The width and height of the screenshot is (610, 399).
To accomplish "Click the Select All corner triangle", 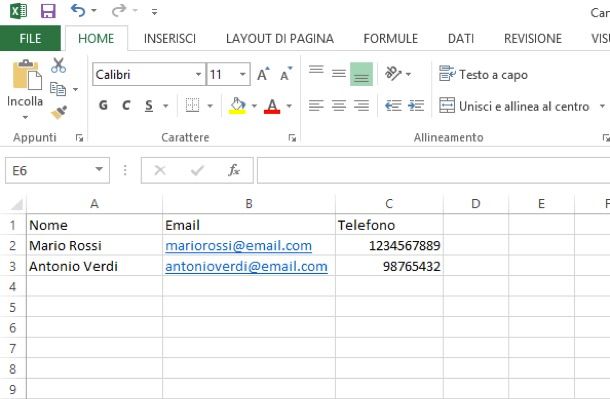I will pyautogui.click(x=16, y=204).
